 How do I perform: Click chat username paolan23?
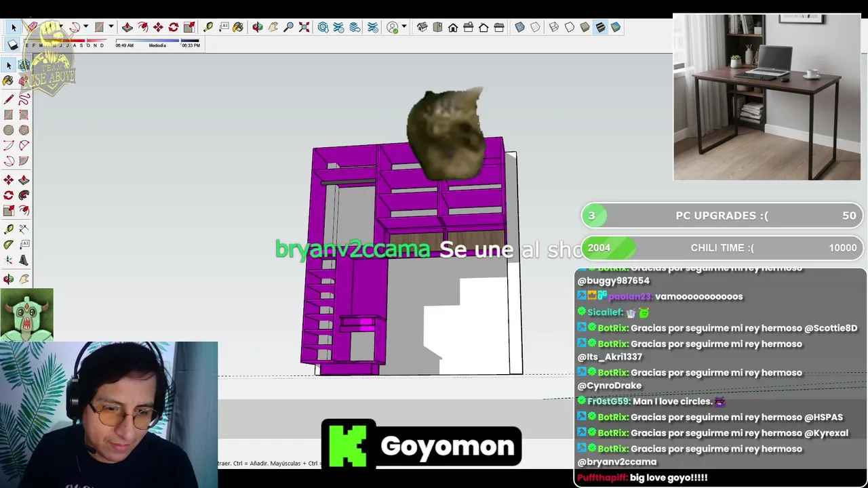coord(630,296)
